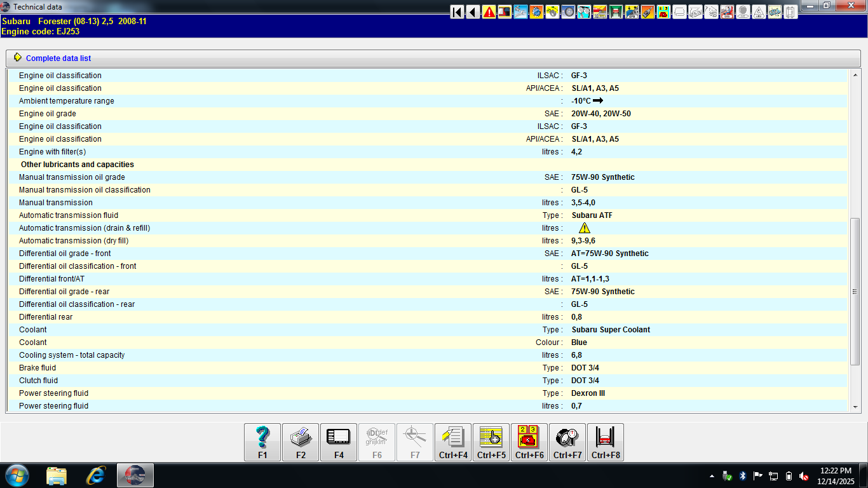Print the data using the F2 printer button
The height and width of the screenshot is (488, 868).
click(301, 442)
